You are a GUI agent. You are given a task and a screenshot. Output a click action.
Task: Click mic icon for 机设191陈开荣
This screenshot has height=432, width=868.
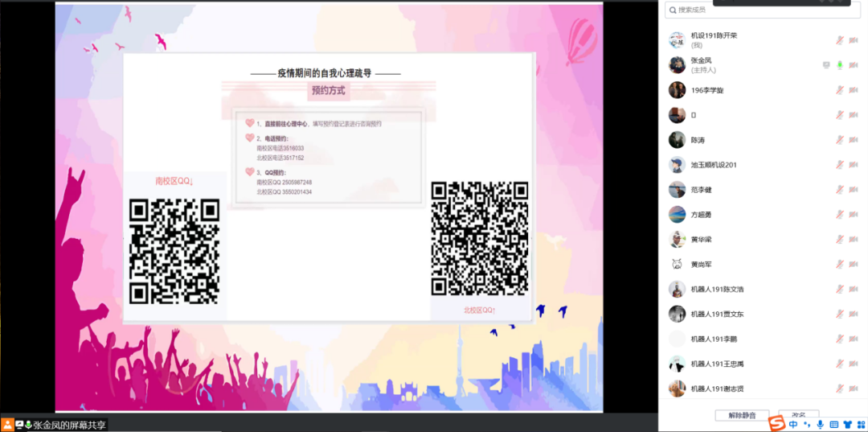click(x=840, y=40)
